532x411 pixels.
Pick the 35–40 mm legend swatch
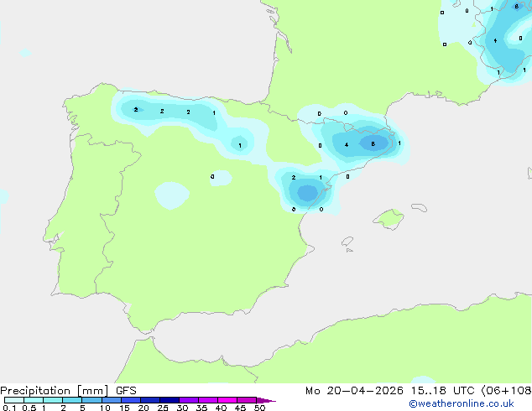coord(207,400)
